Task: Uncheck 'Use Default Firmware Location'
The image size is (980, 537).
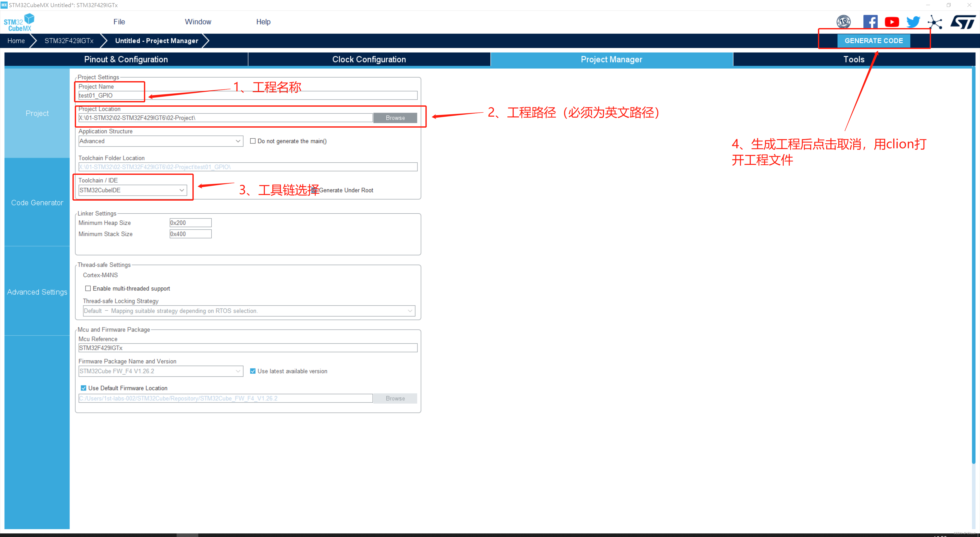Action: pyautogui.click(x=83, y=388)
